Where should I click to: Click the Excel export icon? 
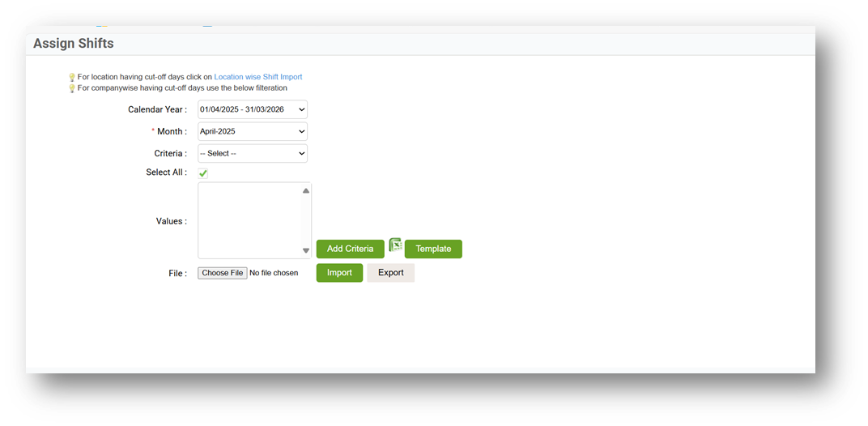[x=395, y=245]
